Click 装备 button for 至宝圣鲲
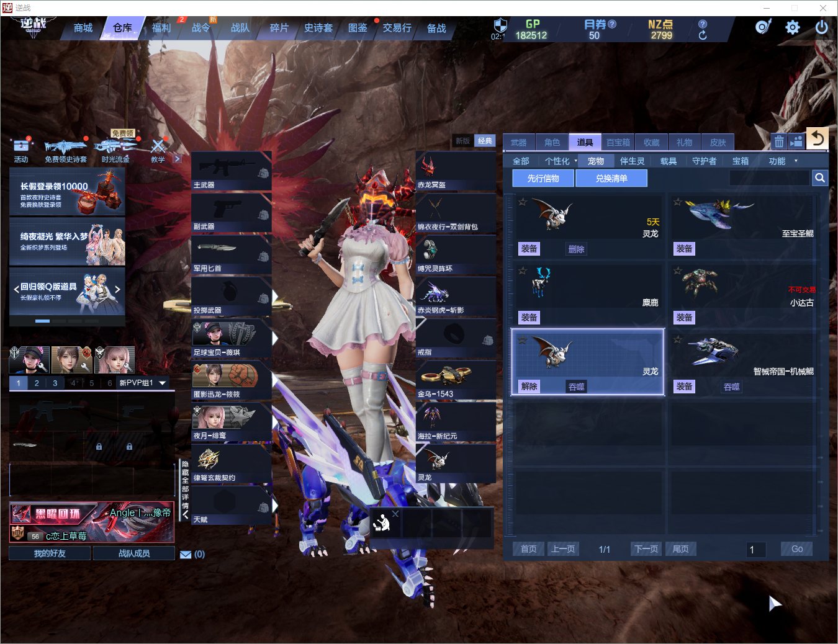Viewport: 838px width, 644px height. (685, 249)
